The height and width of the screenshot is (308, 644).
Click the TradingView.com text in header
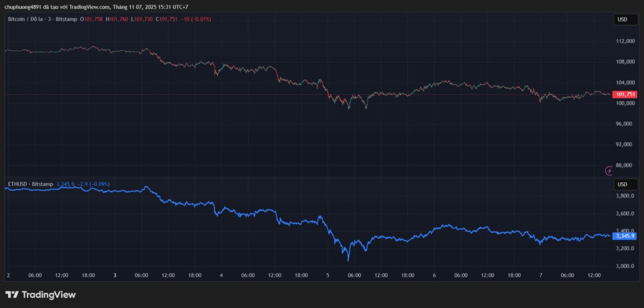point(92,7)
